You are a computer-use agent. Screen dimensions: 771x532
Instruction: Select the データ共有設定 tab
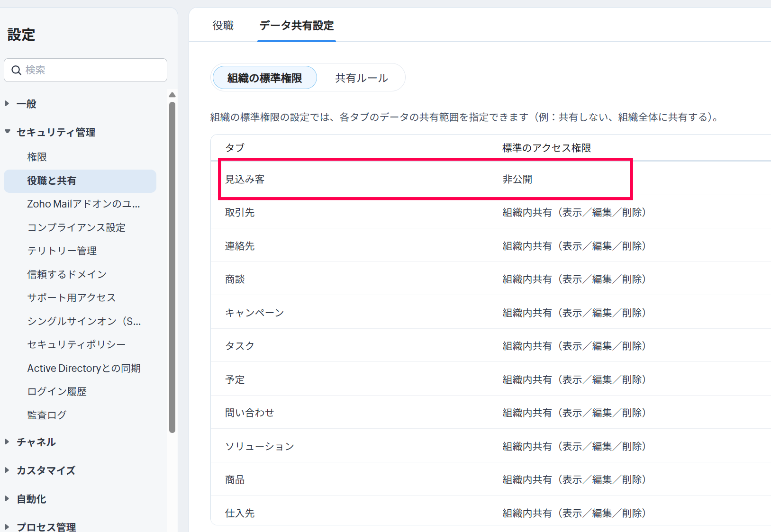[297, 26]
